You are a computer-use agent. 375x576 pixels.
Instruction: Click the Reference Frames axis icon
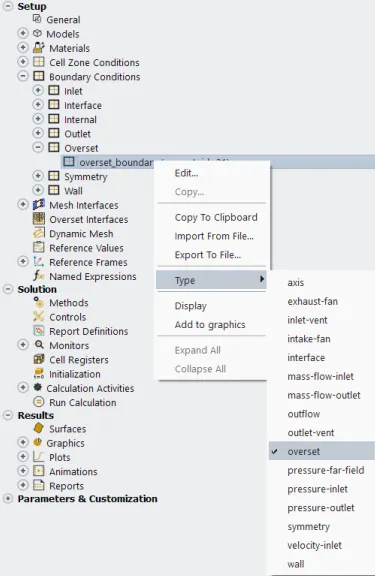[39, 262]
